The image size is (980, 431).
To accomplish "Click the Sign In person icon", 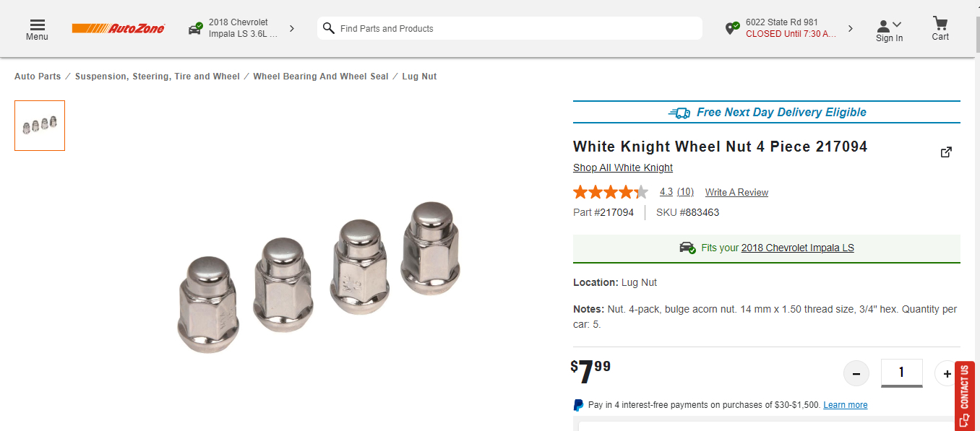I will pyautogui.click(x=883, y=26).
